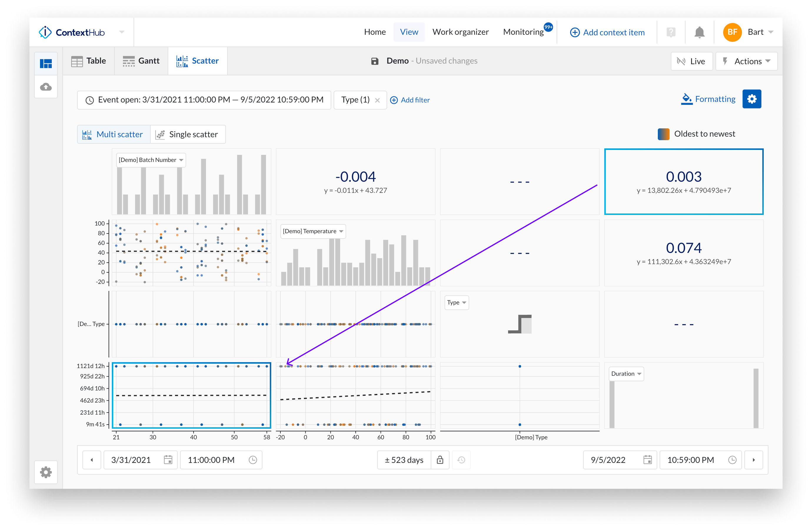812x530 pixels.
Task: Expand the Actions dropdown
Action: click(x=746, y=61)
